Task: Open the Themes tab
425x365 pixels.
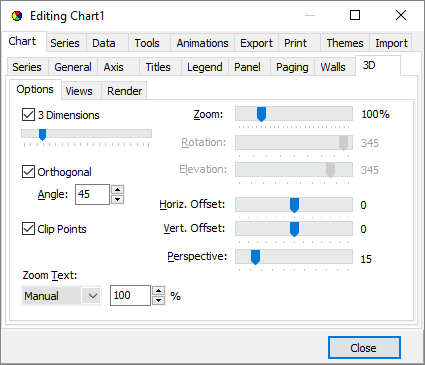Action: tap(345, 43)
